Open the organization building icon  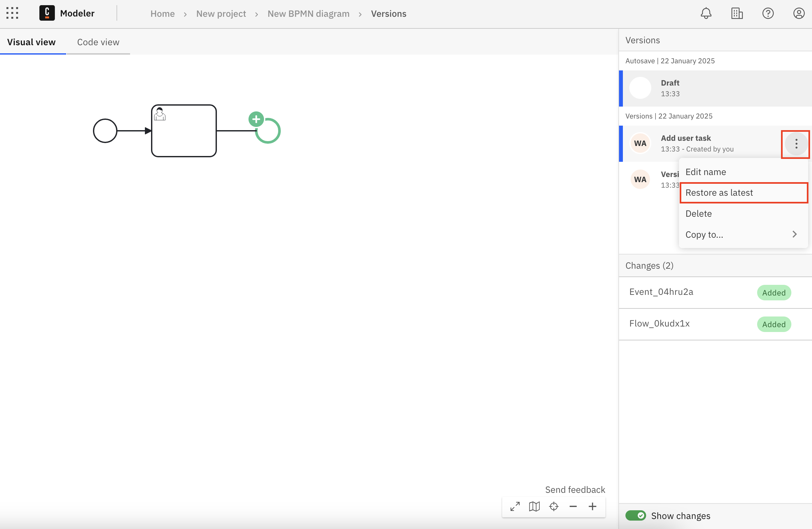[736, 13]
